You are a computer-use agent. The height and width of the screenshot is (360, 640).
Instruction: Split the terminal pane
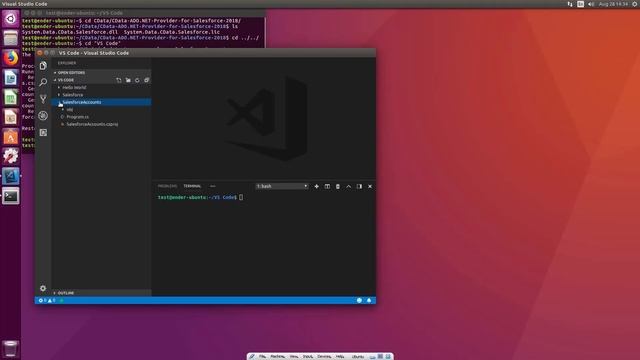pos(327,187)
